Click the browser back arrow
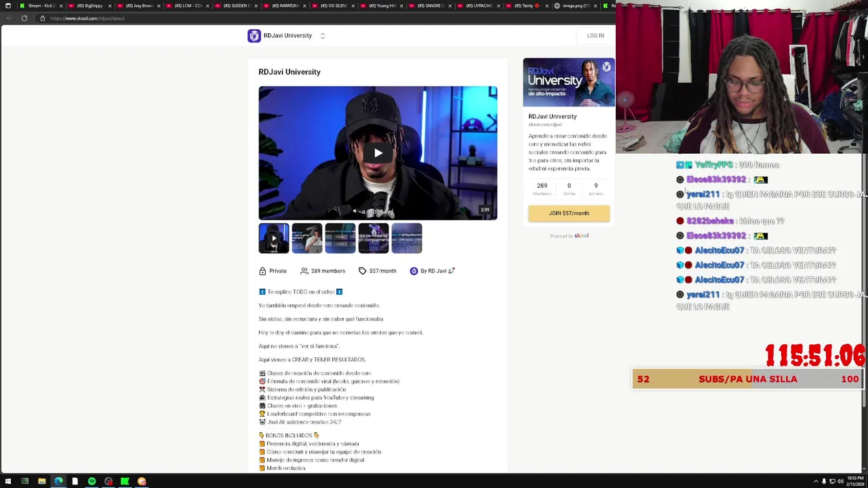The width and height of the screenshot is (868, 488). tap(9, 18)
